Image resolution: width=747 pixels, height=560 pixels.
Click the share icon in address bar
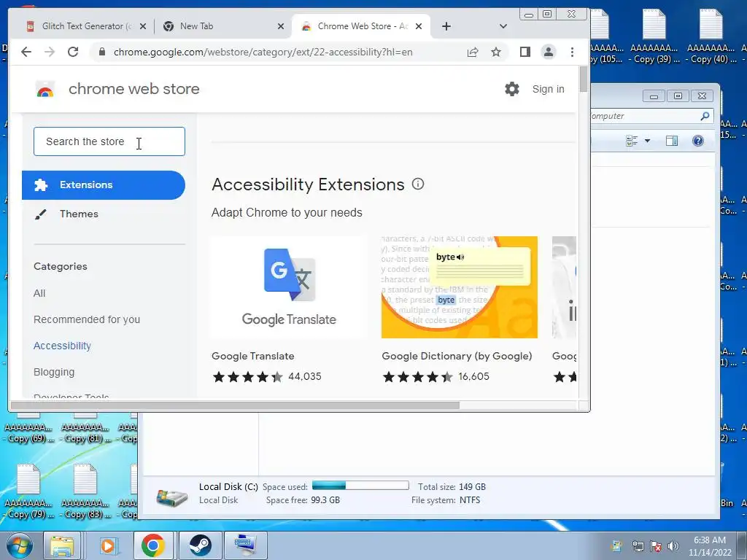point(473,52)
